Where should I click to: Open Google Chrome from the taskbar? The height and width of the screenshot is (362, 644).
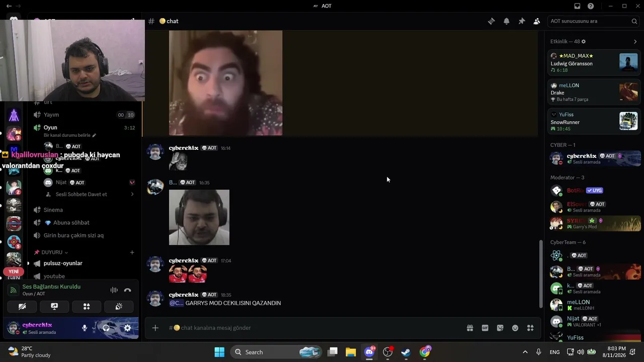click(x=425, y=352)
